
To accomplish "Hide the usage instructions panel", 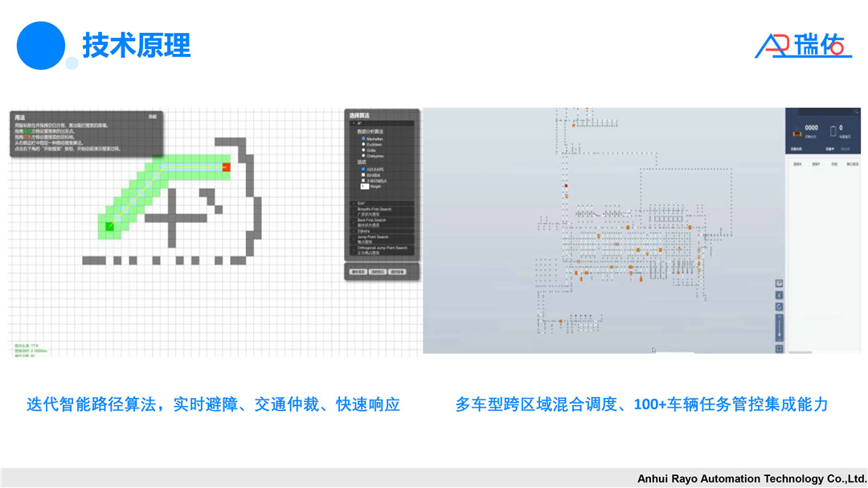I will point(152,117).
